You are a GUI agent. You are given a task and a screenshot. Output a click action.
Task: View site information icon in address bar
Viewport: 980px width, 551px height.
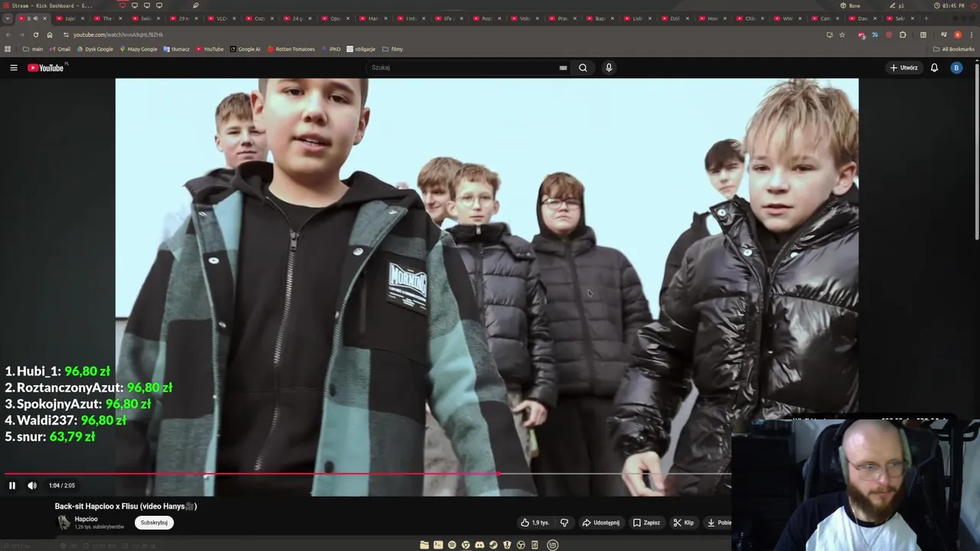[66, 34]
